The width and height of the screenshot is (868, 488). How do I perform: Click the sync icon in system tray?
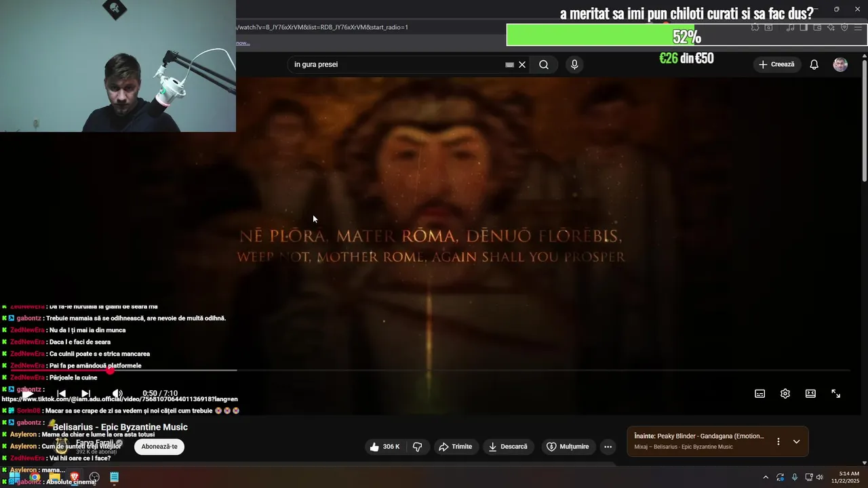coord(781,477)
